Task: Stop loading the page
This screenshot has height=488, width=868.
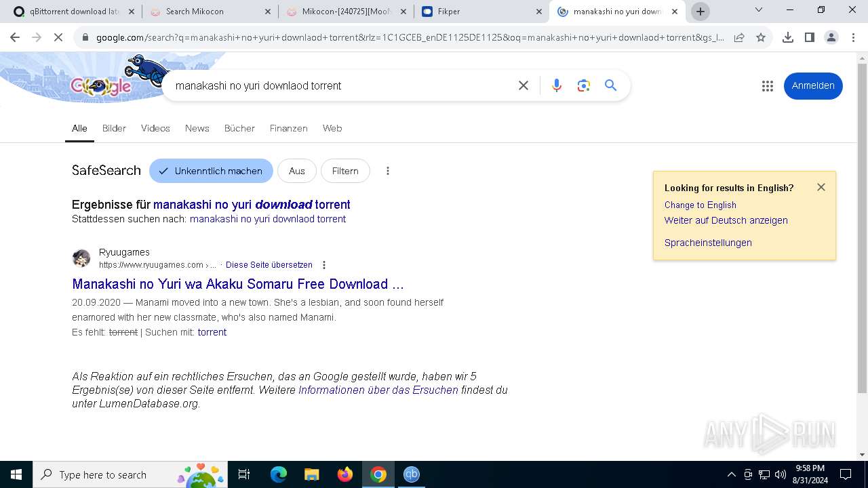Action: point(58,37)
